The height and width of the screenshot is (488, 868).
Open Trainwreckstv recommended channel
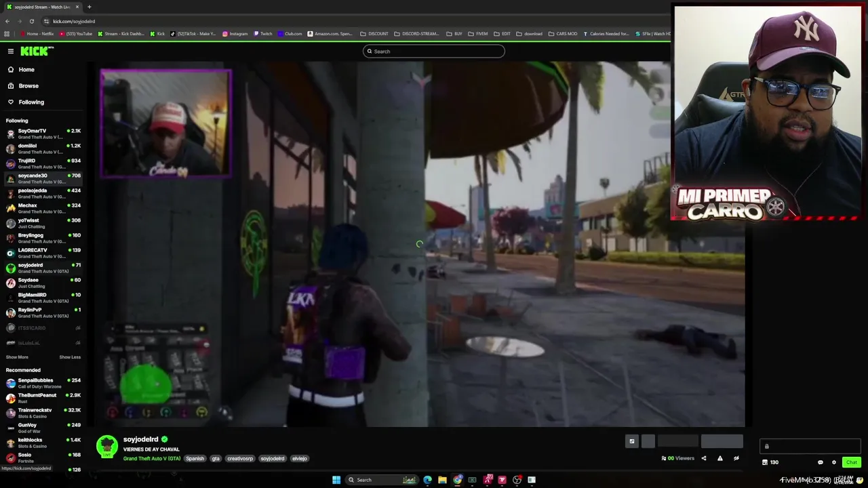(43, 413)
